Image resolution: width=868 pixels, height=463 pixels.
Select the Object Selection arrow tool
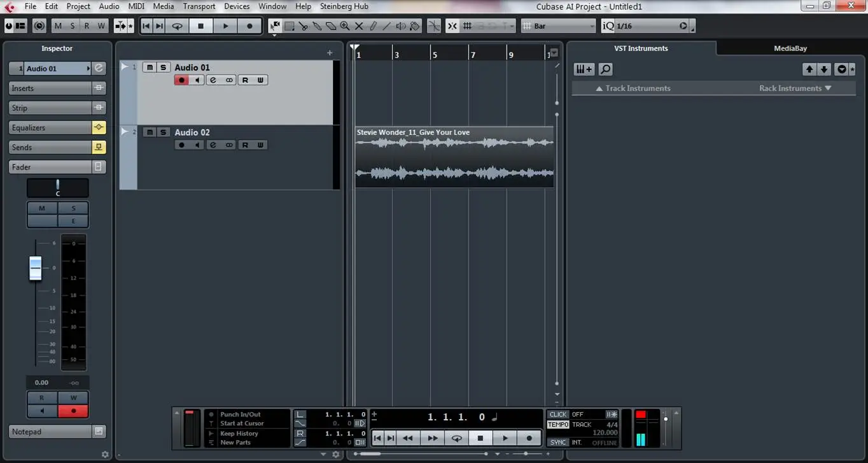[x=275, y=26]
